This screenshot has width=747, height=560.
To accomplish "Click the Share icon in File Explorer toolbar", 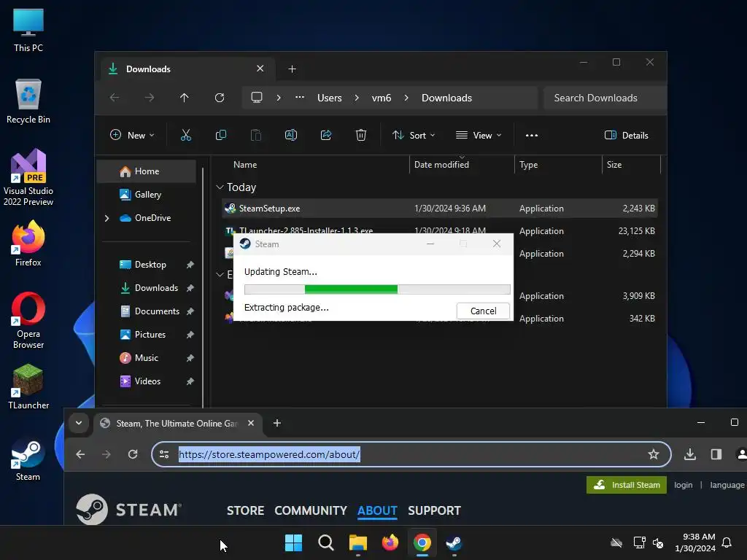I will [x=326, y=135].
